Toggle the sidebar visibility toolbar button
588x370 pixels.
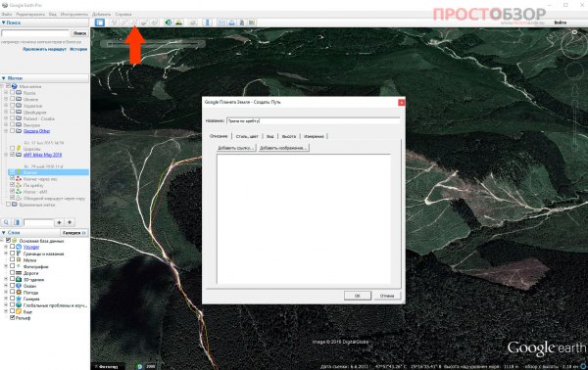100,23
